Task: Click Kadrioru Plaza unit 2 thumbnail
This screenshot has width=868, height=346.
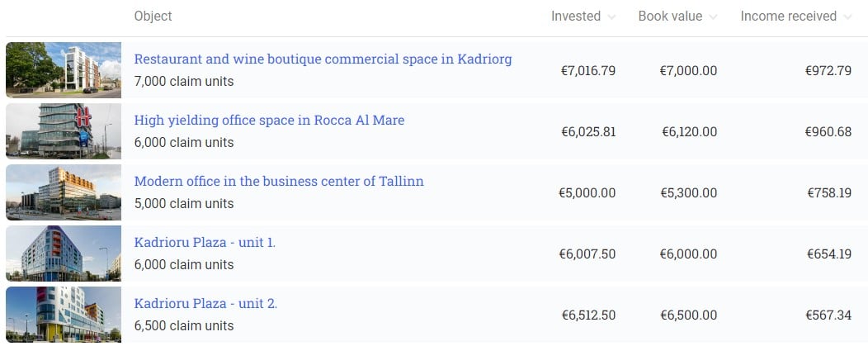Action: point(64,315)
